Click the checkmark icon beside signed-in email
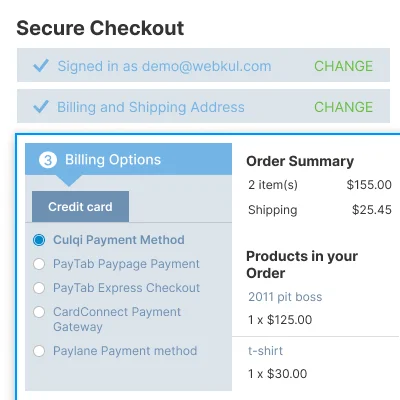 (x=41, y=66)
